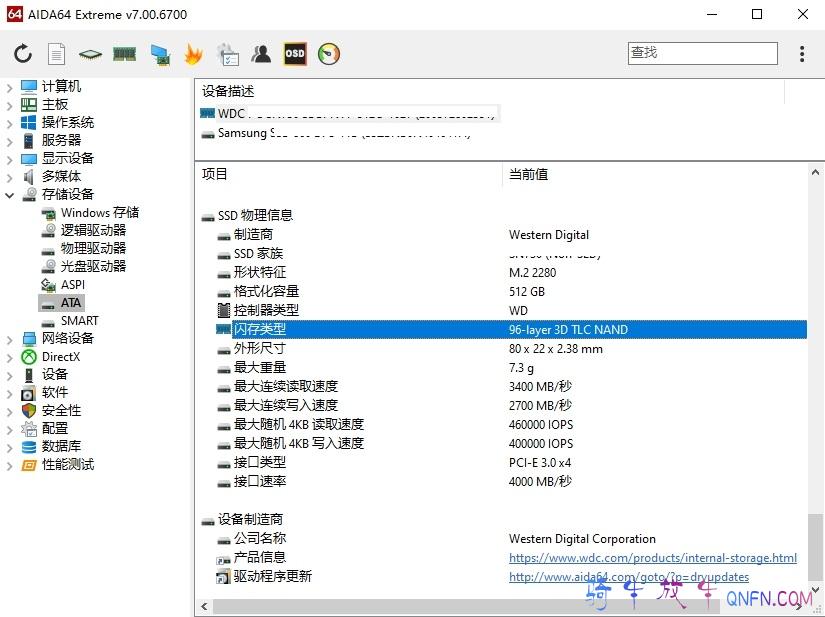
Task: Click the Refresh toolbar icon
Action: click(23, 54)
